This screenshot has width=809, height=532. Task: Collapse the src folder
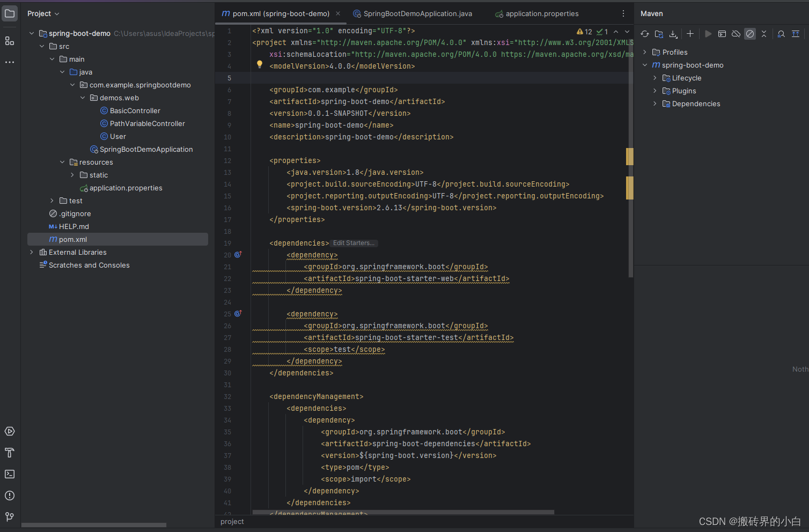point(42,46)
